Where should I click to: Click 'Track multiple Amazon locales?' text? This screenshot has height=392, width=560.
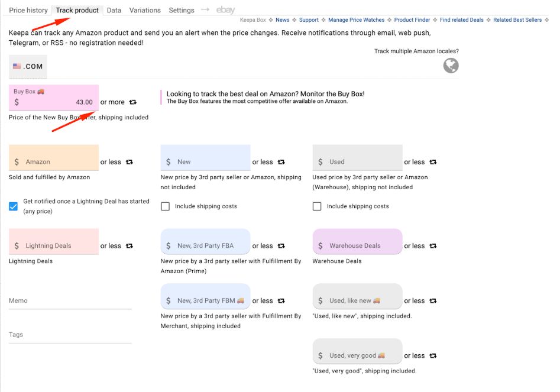point(416,51)
